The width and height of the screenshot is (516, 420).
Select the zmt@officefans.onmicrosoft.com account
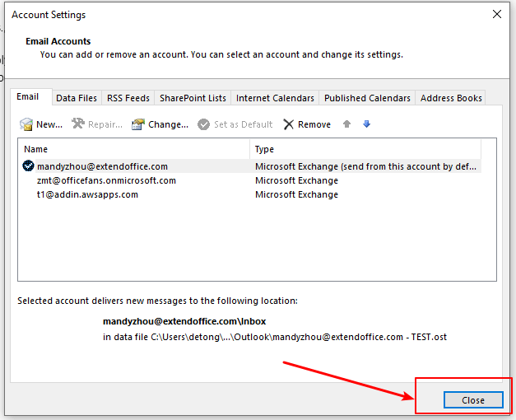pos(106,180)
